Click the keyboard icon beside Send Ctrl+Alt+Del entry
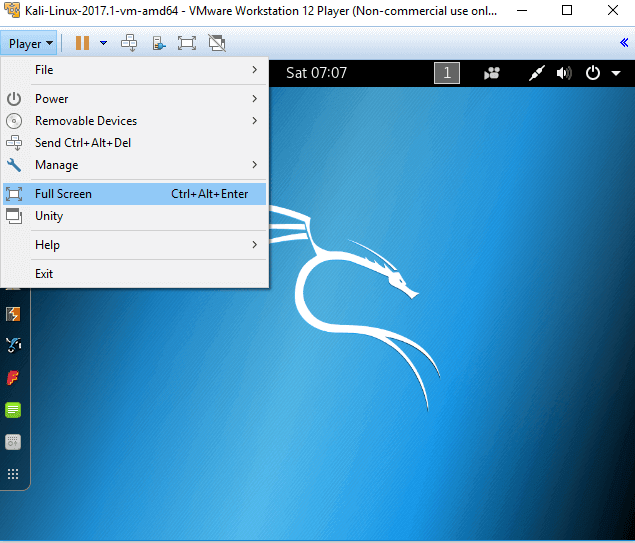 14,143
